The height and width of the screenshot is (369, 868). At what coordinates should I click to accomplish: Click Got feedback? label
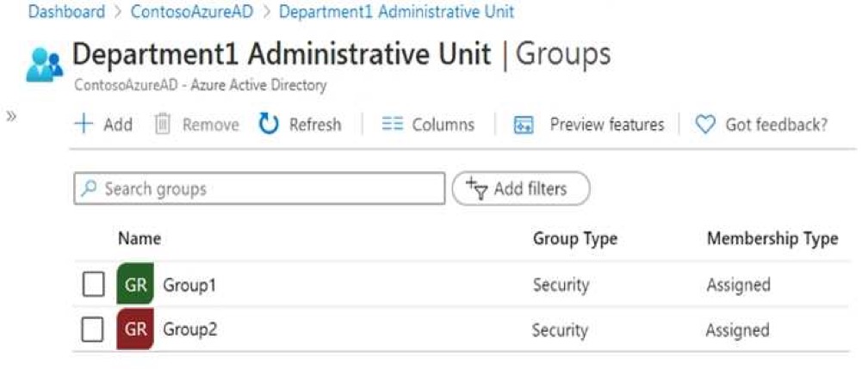[x=777, y=125]
